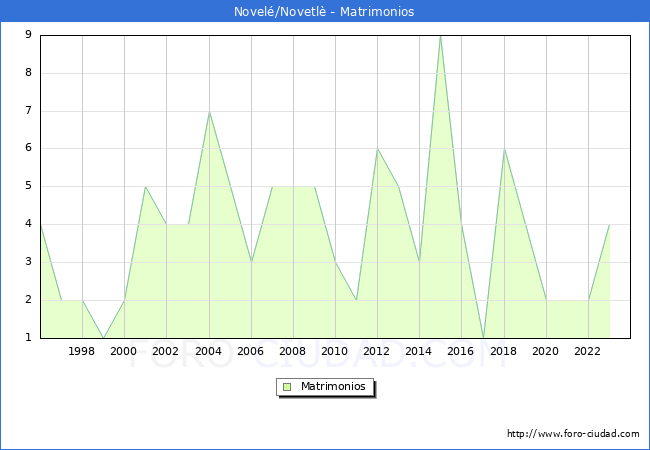Click the green Matrimonios legend swatch

point(286,387)
